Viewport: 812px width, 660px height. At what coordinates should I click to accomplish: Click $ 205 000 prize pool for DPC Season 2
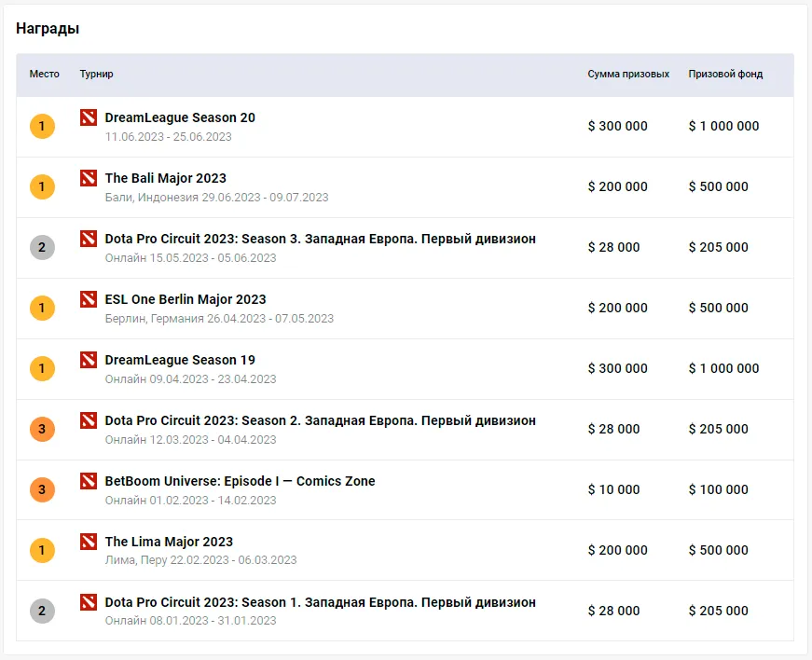tap(719, 429)
